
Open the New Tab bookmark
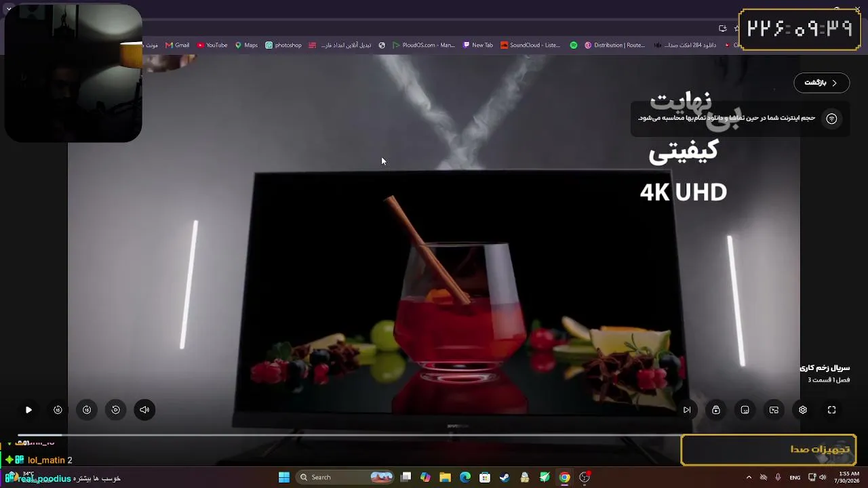(478, 45)
